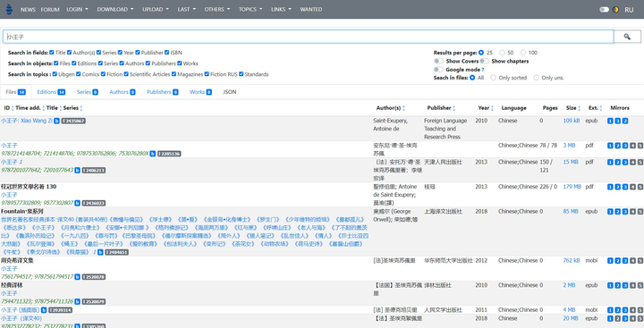This screenshot has height=328, width=644.
Task: Click ID badge 2406213
Action: (x=94, y=170)
